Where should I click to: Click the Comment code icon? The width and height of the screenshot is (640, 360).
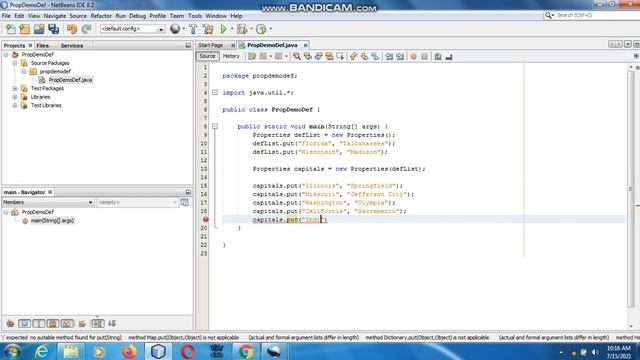[x=438, y=57]
